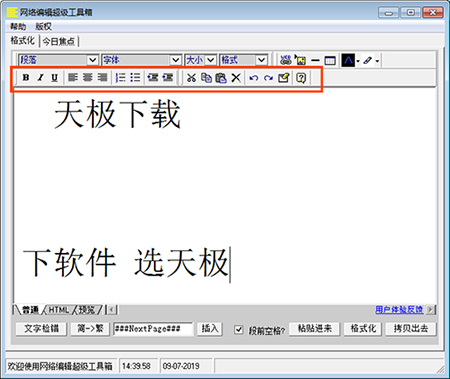Align text to the left

pos(73,78)
